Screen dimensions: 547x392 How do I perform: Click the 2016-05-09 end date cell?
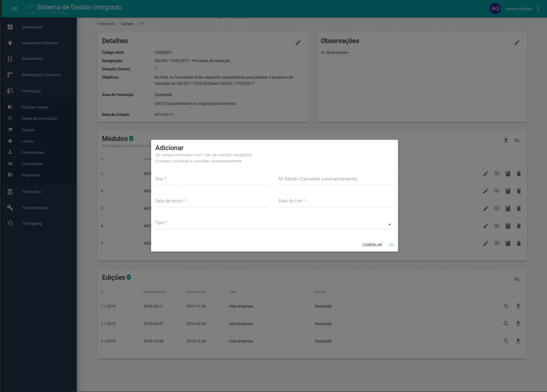click(196, 324)
